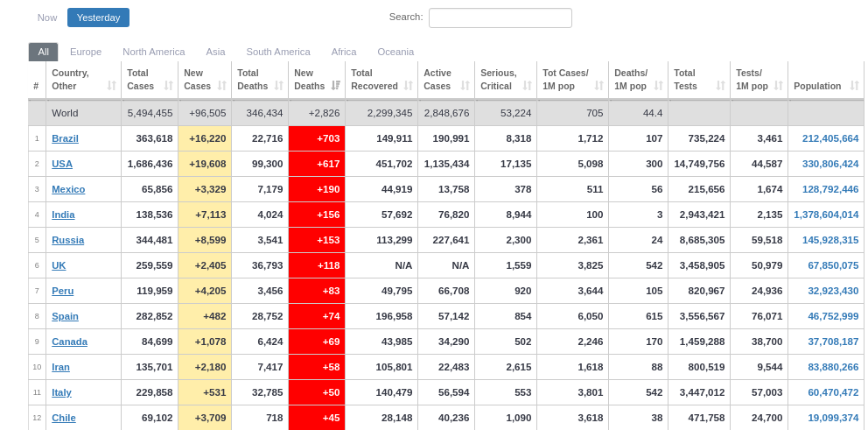Sort table by Total Deaths arrows
This screenshot has width=868, height=430.
click(279, 86)
